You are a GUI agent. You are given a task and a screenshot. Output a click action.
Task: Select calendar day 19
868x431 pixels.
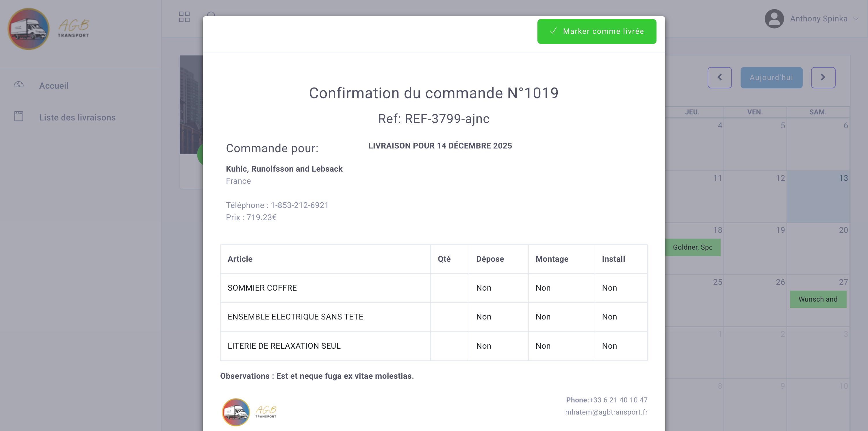click(x=755, y=249)
